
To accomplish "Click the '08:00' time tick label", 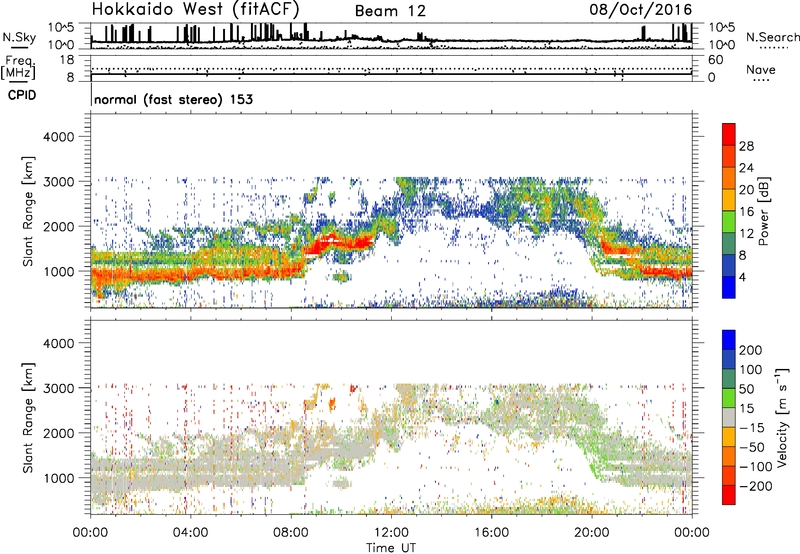I will 291,533.
